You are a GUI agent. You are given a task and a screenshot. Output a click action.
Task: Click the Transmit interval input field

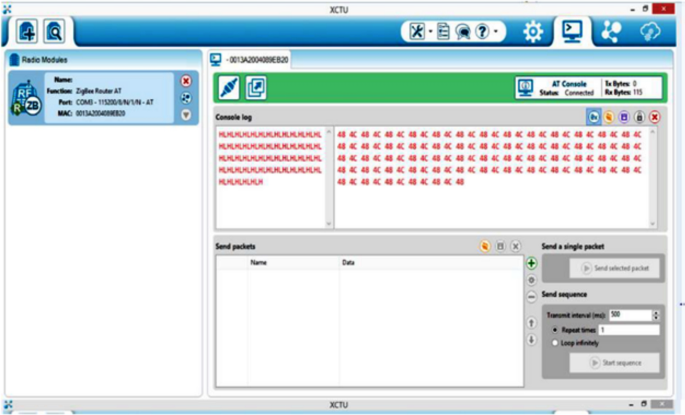[x=630, y=315]
